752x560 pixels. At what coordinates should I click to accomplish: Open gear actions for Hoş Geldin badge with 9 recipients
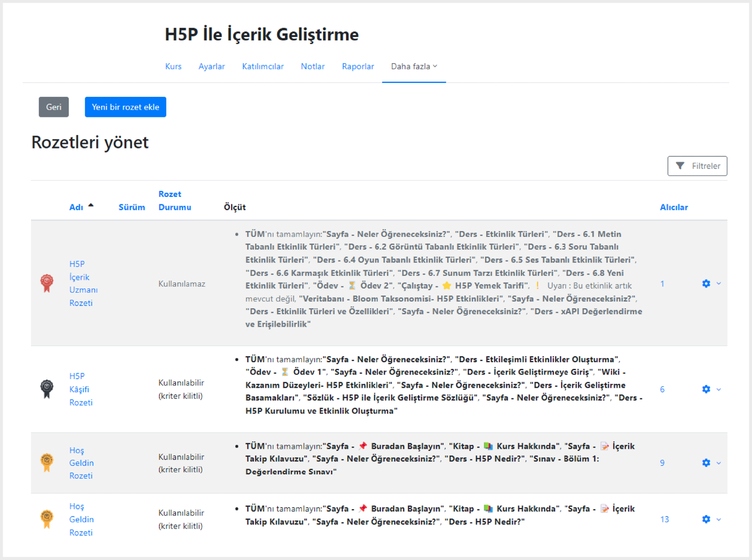[x=706, y=463]
